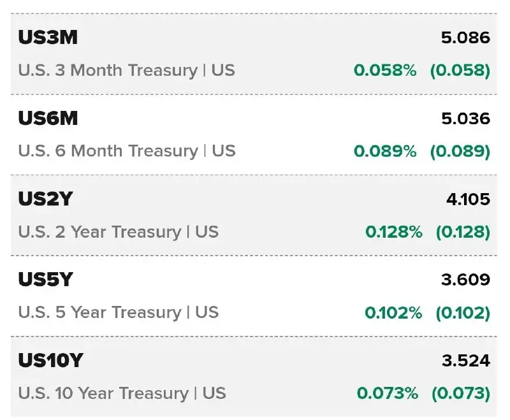This screenshot has width=510, height=420.
Task: Open the US6M ticker symbol
Action: coord(48,118)
